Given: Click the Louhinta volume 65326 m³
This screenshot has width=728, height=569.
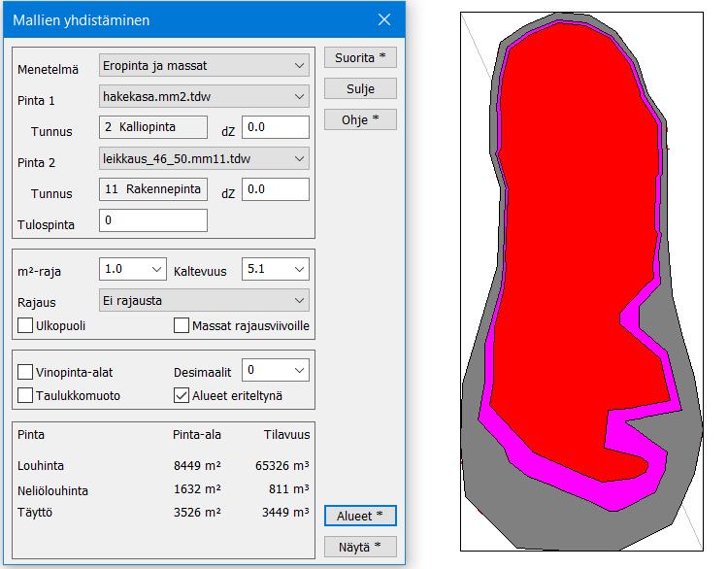Looking at the screenshot, I should click(281, 465).
